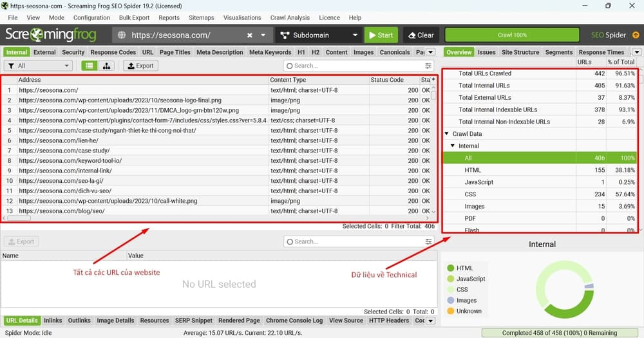Switch to the Meta Description tab
Viewport: 644px width, 338px height.
point(220,52)
